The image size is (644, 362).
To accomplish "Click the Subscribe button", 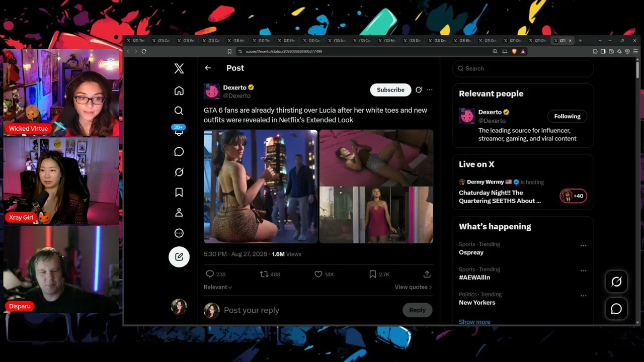I will [390, 90].
